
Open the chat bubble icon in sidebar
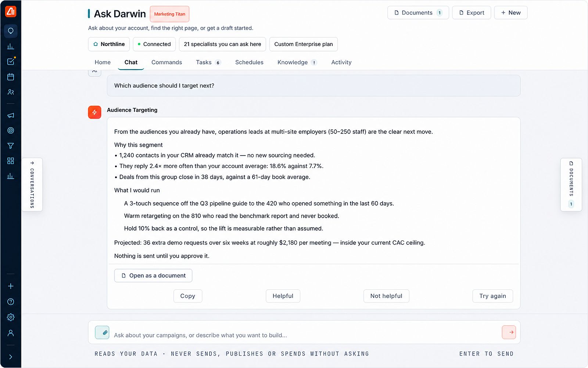coord(11,31)
